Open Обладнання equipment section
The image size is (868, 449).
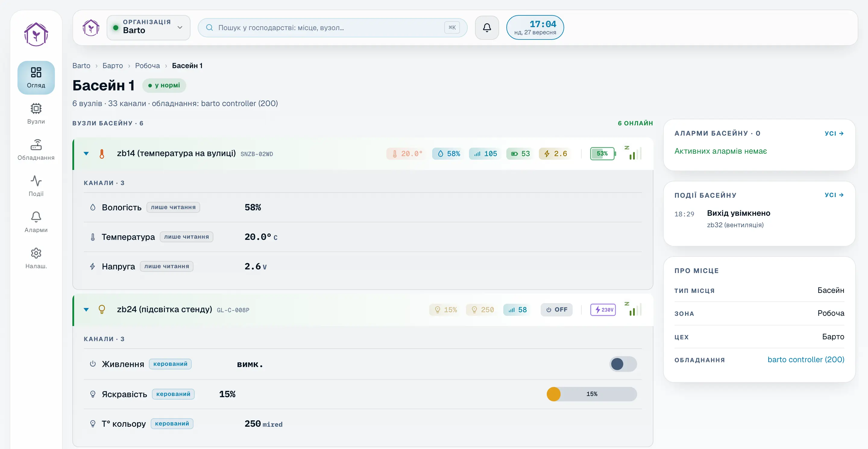pyautogui.click(x=36, y=150)
